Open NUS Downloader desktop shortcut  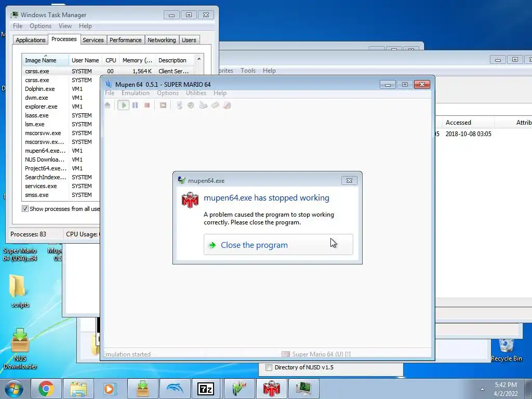[x=20, y=349]
